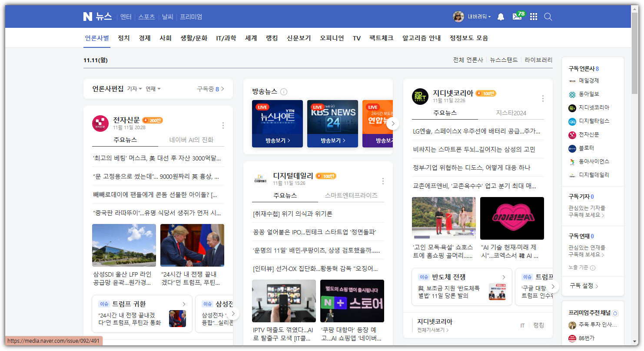Open the three-dot menu on 전자신문 card
644x351 pixels.
pyautogui.click(x=223, y=125)
